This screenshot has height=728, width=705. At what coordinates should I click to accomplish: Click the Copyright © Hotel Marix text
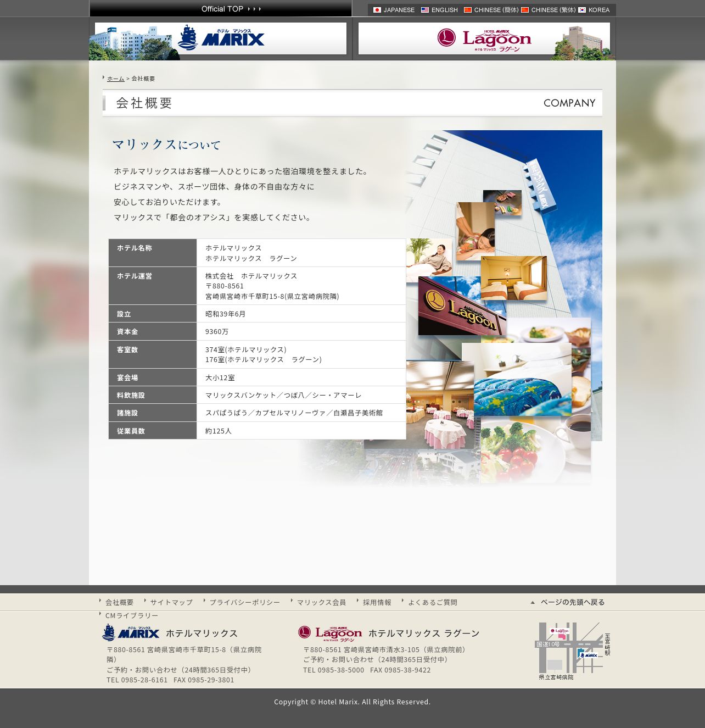click(352, 702)
